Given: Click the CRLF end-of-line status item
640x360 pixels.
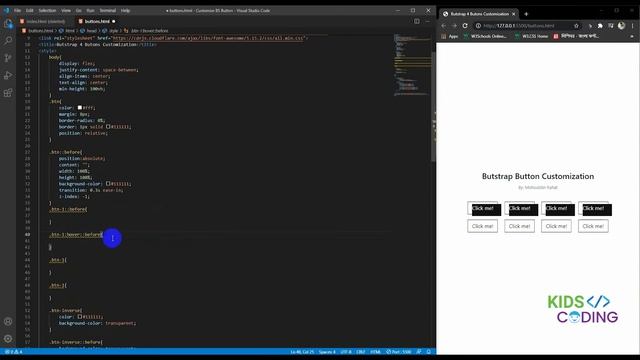Looking at the screenshot, I should click(361, 352).
